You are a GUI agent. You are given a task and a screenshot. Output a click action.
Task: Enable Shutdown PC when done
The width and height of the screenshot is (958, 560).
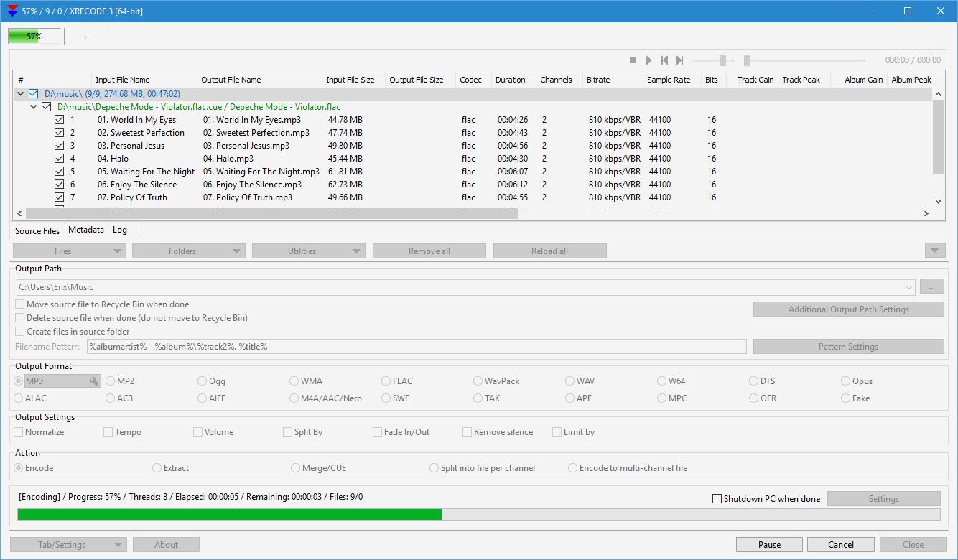coord(716,498)
